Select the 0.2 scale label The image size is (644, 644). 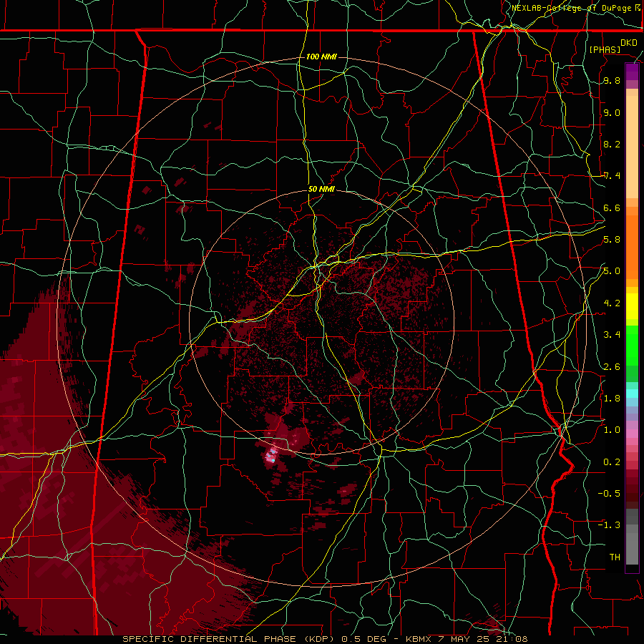tap(612, 462)
